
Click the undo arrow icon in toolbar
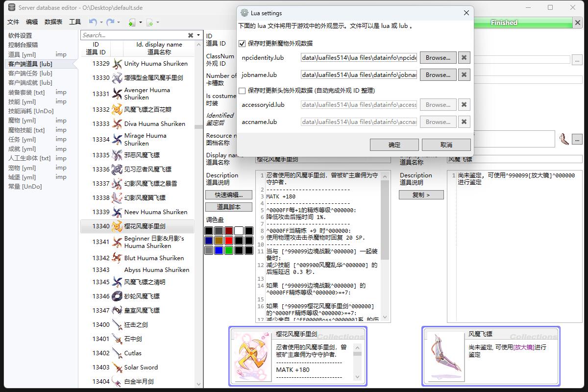93,22
